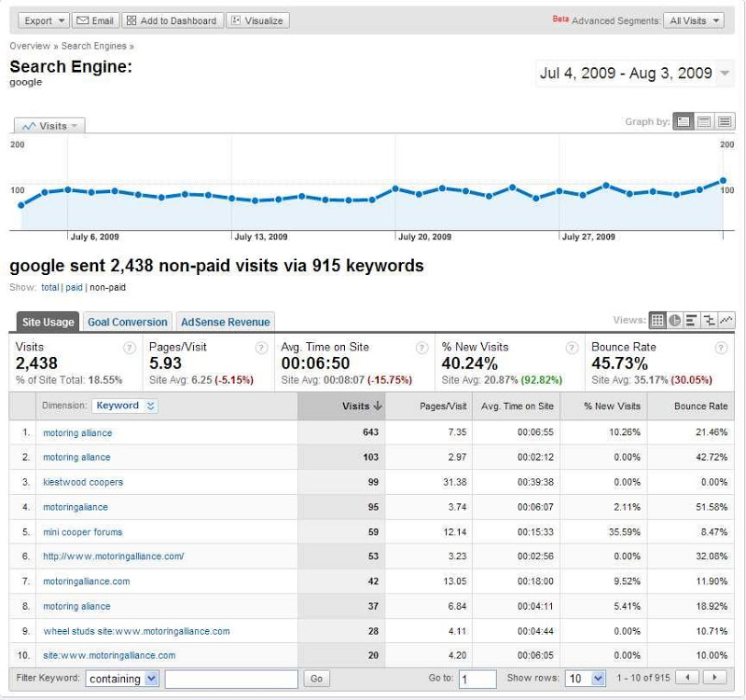Open help for Pages/Visit metric

[261, 348]
